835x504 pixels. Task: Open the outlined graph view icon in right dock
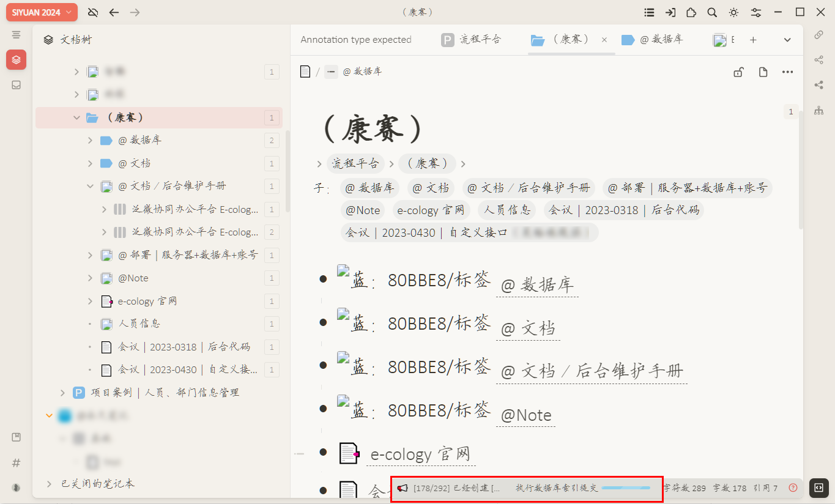pyautogui.click(x=818, y=59)
